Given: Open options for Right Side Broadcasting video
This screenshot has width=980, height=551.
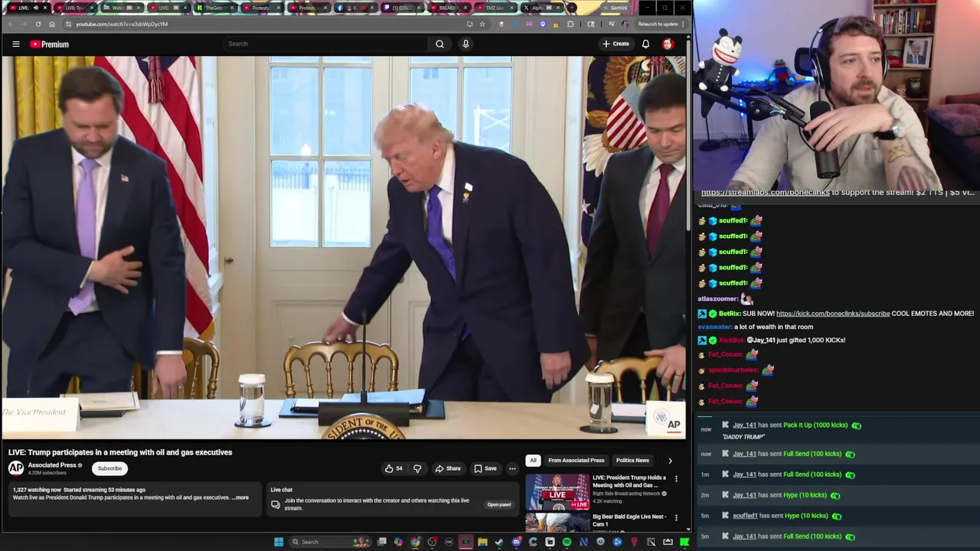Looking at the screenshot, I should coord(676,479).
